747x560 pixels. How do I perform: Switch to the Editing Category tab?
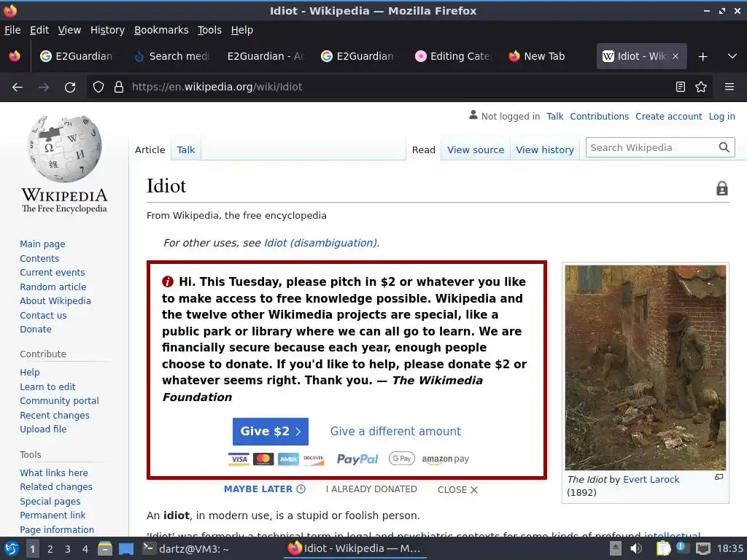tap(453, 56)
